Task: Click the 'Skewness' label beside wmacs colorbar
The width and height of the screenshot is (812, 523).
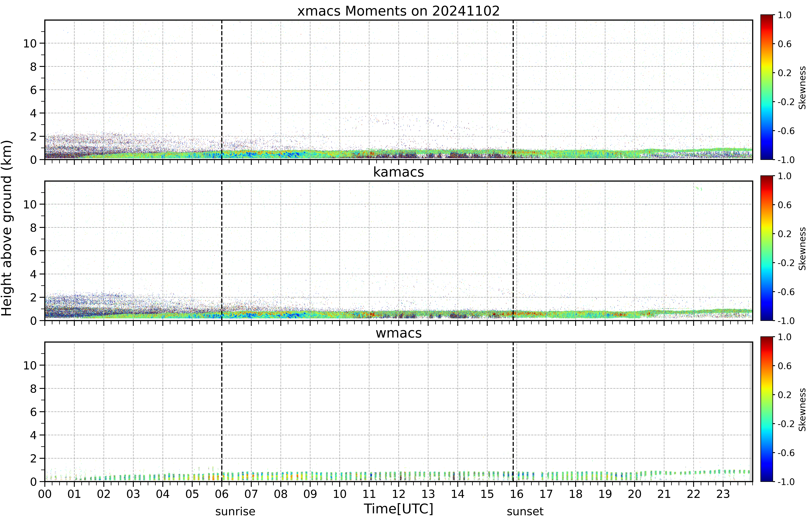Action: [x=802, y=410]
